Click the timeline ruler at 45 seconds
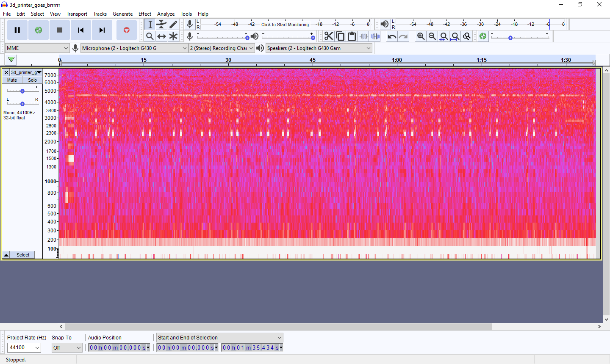Screen dimensions: 610x364 point(313,60)
